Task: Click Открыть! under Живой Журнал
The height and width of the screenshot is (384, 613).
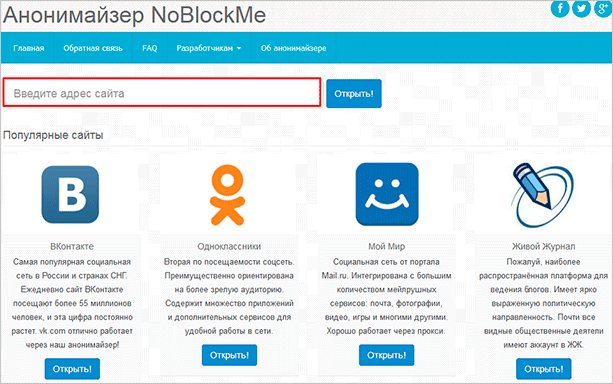Action: point(544,369)
